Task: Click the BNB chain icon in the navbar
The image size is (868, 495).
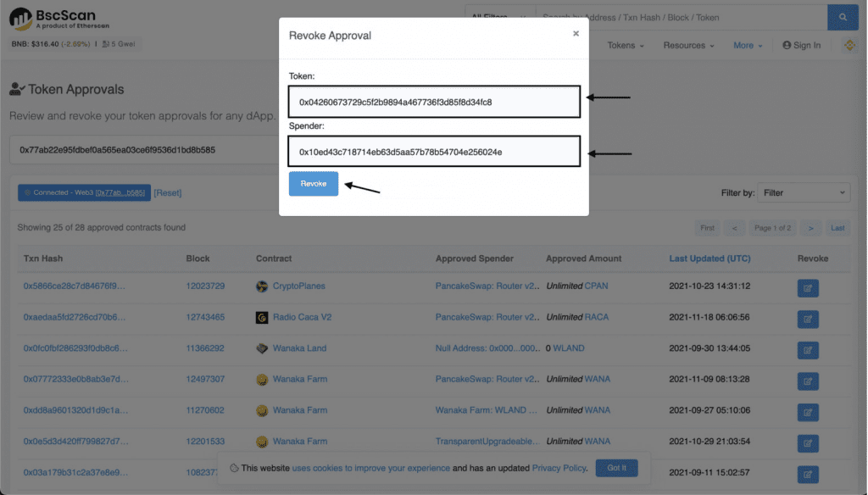Action: pyautogui.click(x=849, y=45)
